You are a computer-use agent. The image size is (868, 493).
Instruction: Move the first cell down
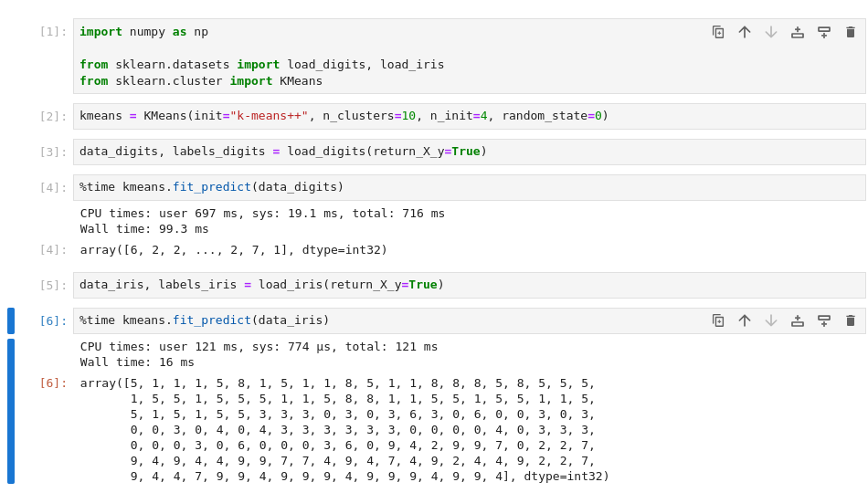(x=771, y=32)
